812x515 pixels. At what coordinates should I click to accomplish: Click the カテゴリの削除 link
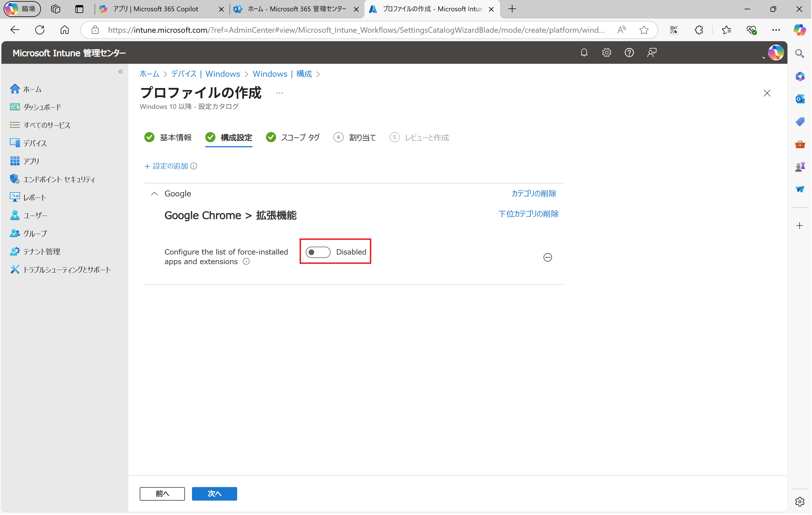pos(534,194)
